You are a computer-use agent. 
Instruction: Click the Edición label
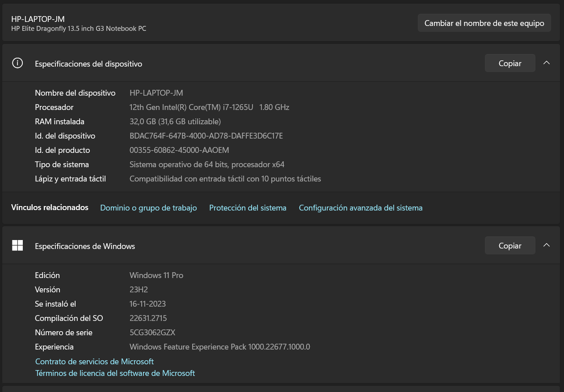pyautogui.click(x=47, y=275)
